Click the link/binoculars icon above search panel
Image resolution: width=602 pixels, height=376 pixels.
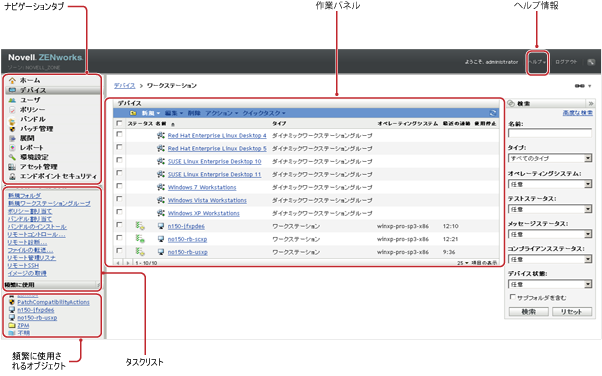pos(580,86)
